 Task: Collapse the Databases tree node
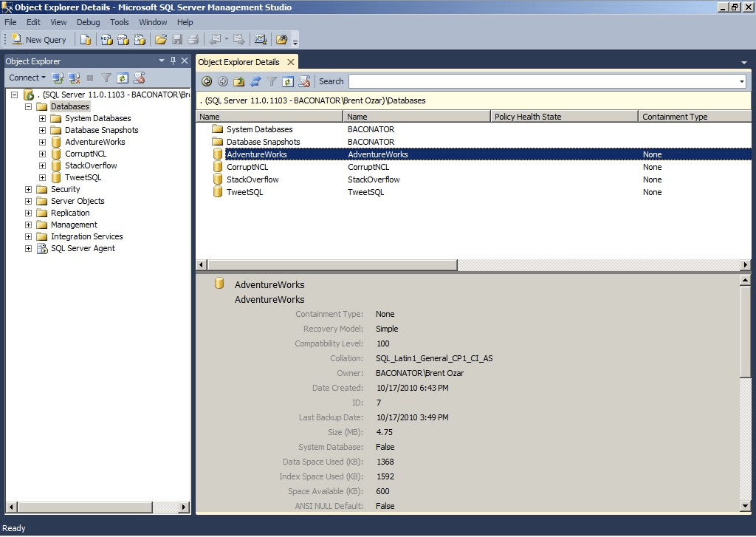pyautogui.click(x=27, y=106)
